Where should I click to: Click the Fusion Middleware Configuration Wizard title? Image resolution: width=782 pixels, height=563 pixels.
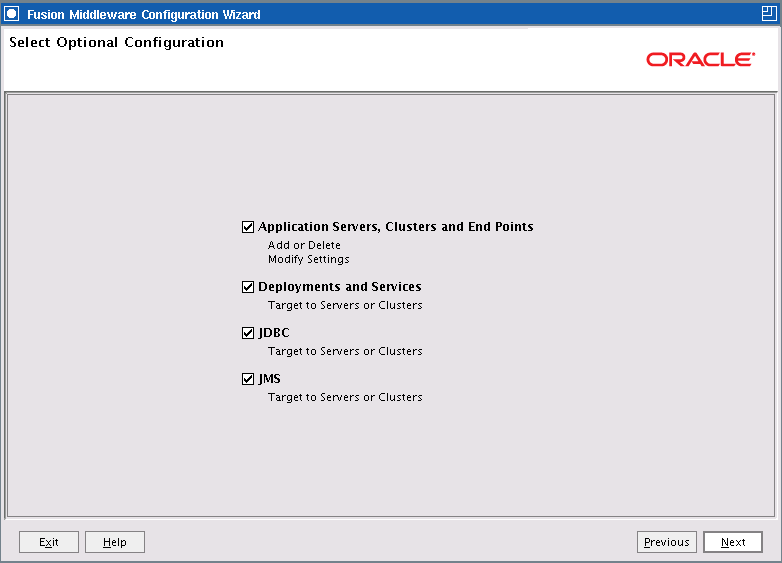[x=144, y=14]
